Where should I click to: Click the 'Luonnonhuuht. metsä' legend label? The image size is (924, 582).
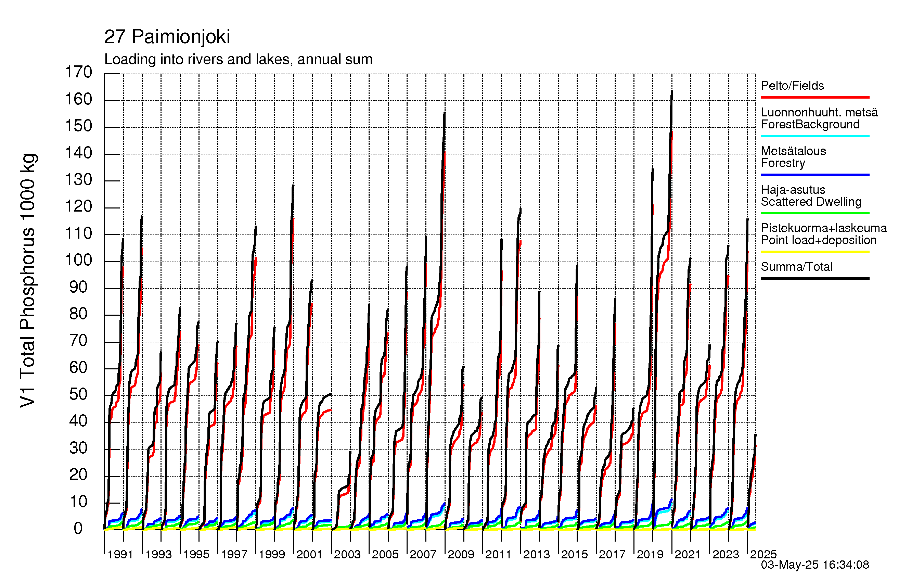pyautogui.click(x=819, y=113)
